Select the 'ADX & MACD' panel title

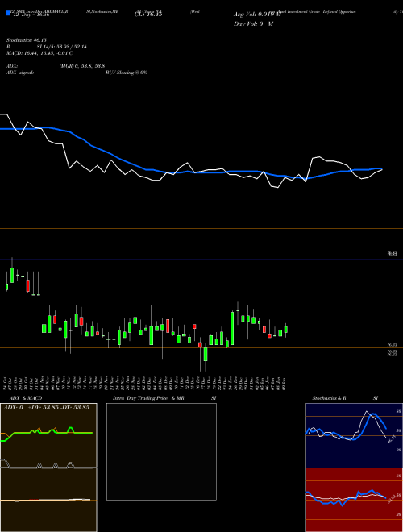pyautogui.click(x=26, y=398)
